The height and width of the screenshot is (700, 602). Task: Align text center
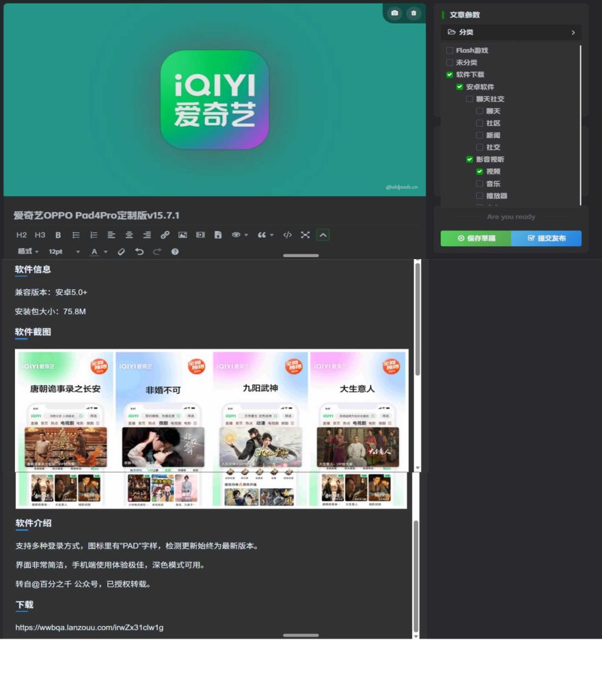(129, 235)
